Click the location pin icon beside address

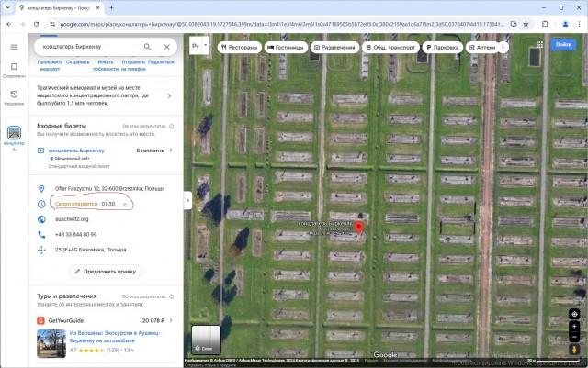point(41,189)
